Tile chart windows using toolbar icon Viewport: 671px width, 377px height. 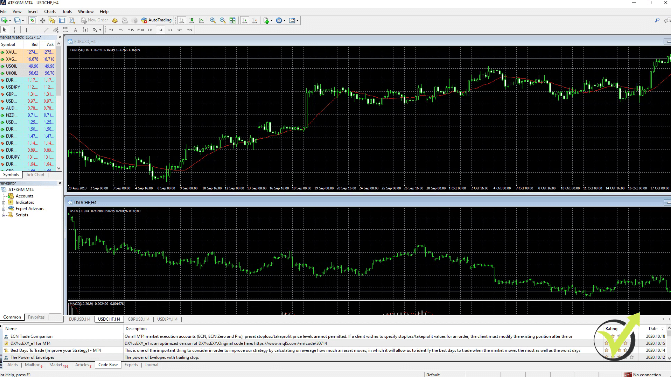point(232,20)
